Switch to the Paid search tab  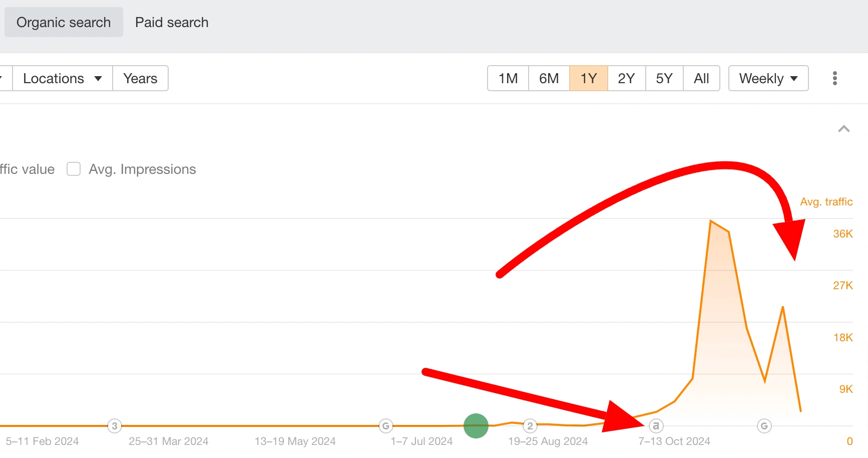[x=172, y=22]
